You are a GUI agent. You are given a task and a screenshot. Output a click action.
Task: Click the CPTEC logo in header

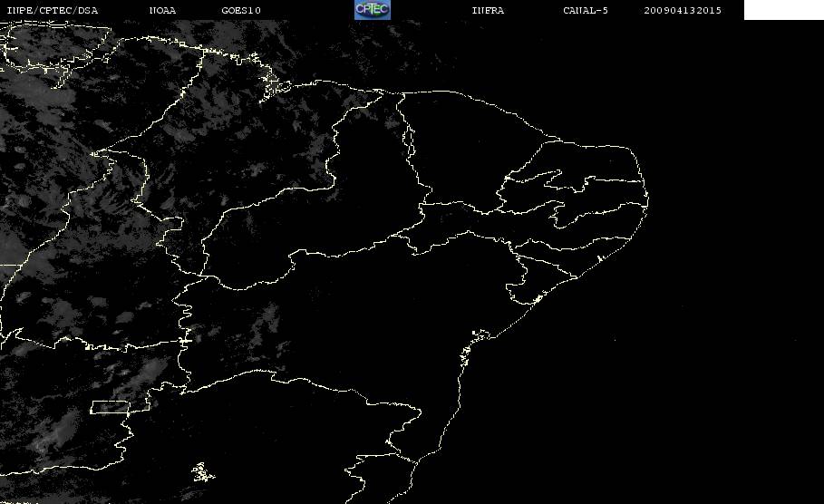pyautogui.click(x=372, y=9)
